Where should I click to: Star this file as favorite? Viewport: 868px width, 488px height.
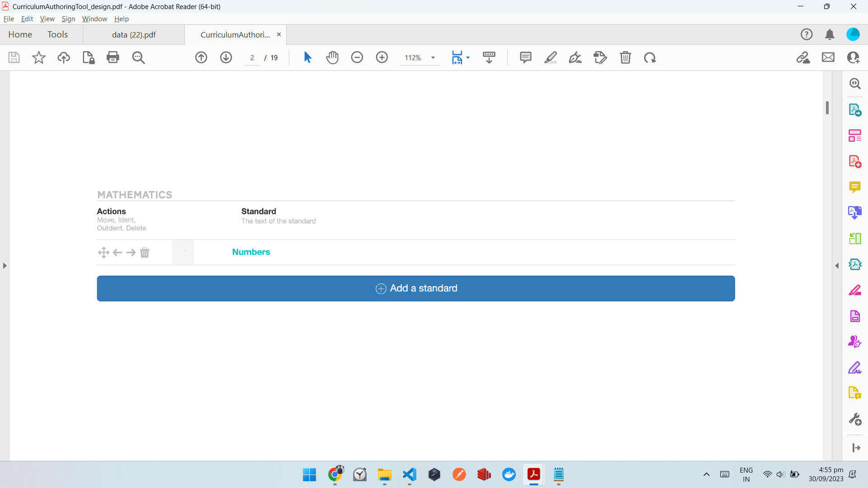point(39,57)
